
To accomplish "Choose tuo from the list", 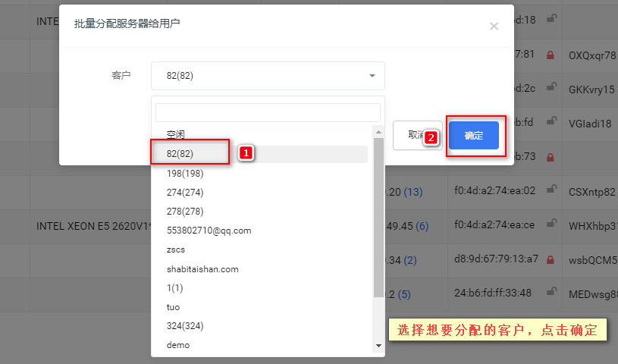I will click(x=262, y=307).
